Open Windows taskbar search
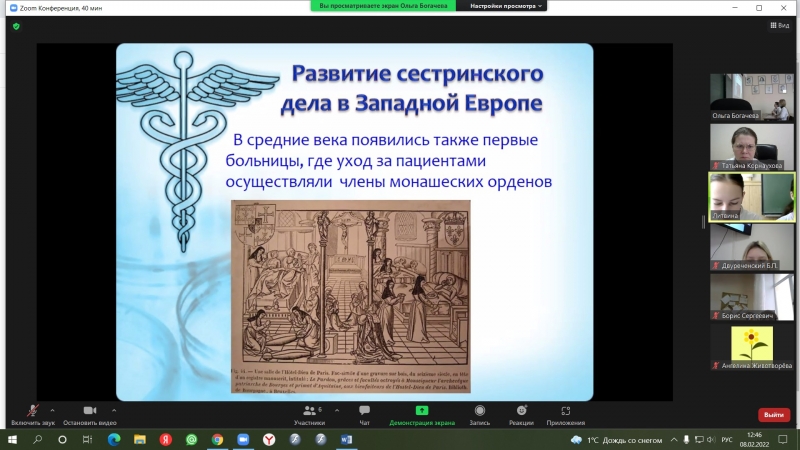800x450 pixels. (x=37, y=439)
